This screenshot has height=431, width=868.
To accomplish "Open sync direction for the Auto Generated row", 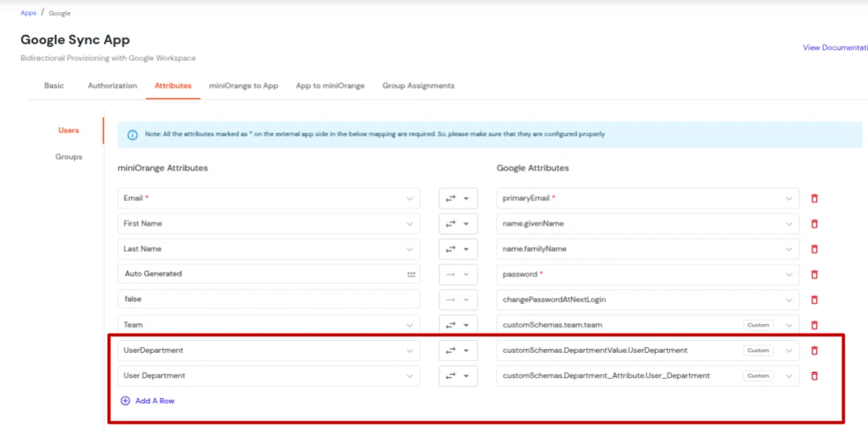I will tap(459, 274).
